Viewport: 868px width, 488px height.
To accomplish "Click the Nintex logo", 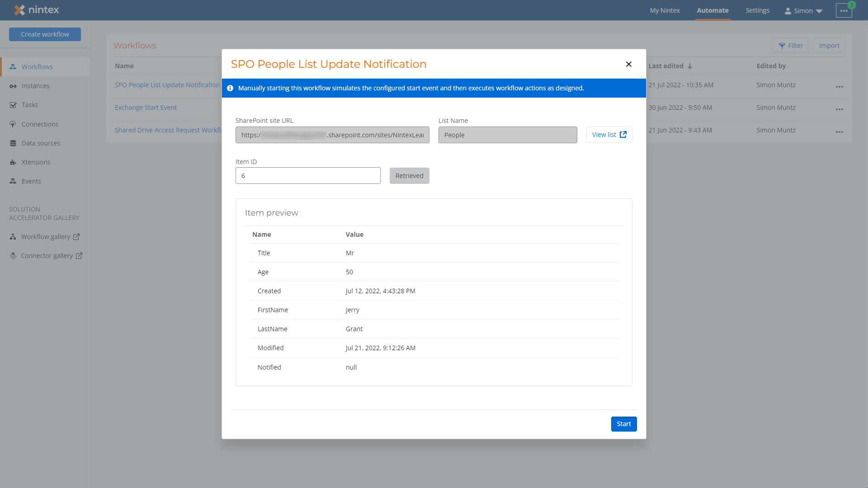I will (37, 10).
